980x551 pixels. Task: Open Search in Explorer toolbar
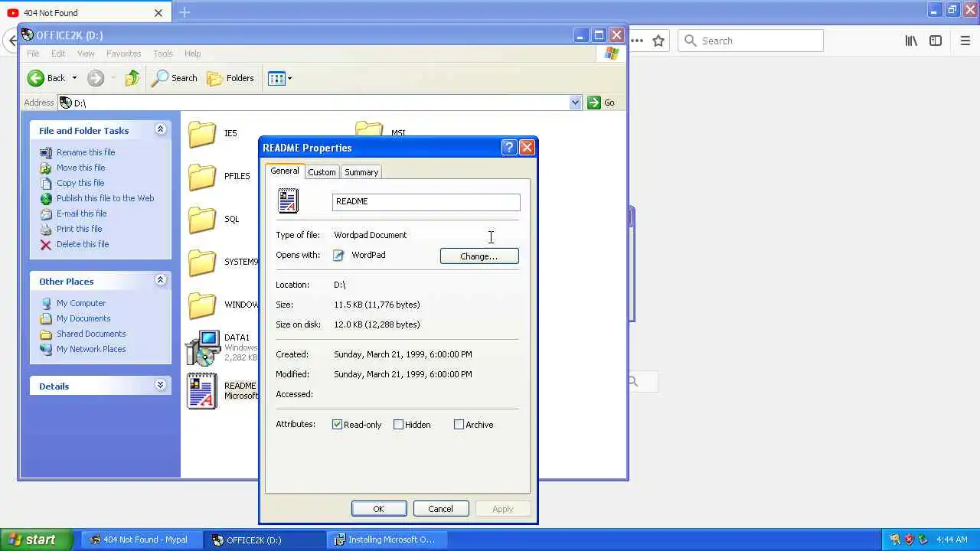click(175, 78)
